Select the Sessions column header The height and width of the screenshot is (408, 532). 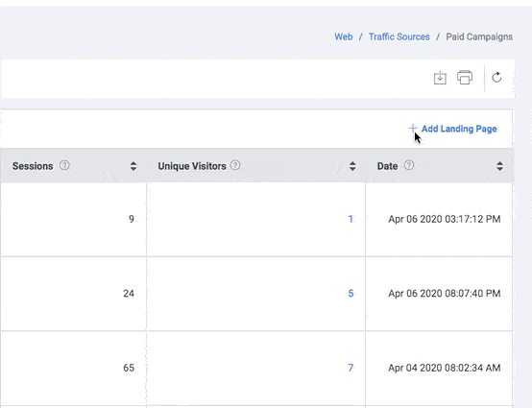click(33, 166)
